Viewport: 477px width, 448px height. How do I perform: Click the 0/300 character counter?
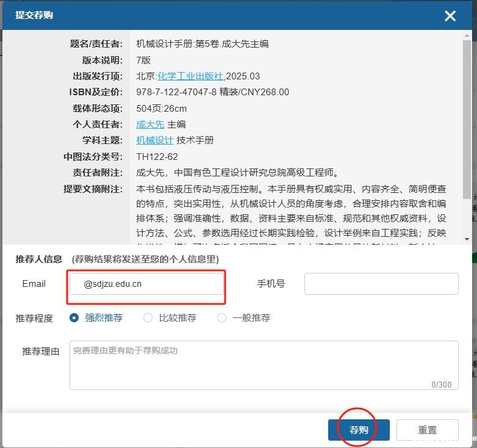[441, 385]
